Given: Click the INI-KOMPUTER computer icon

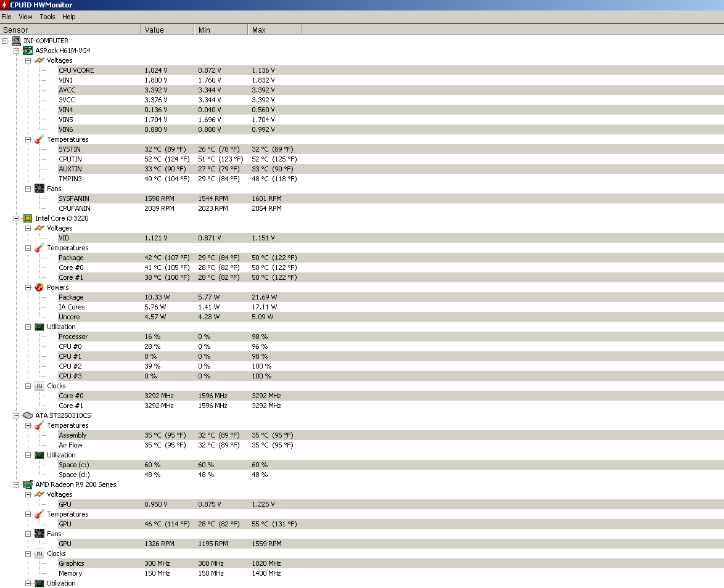Looking at the screenshot, I should point(17,41).
